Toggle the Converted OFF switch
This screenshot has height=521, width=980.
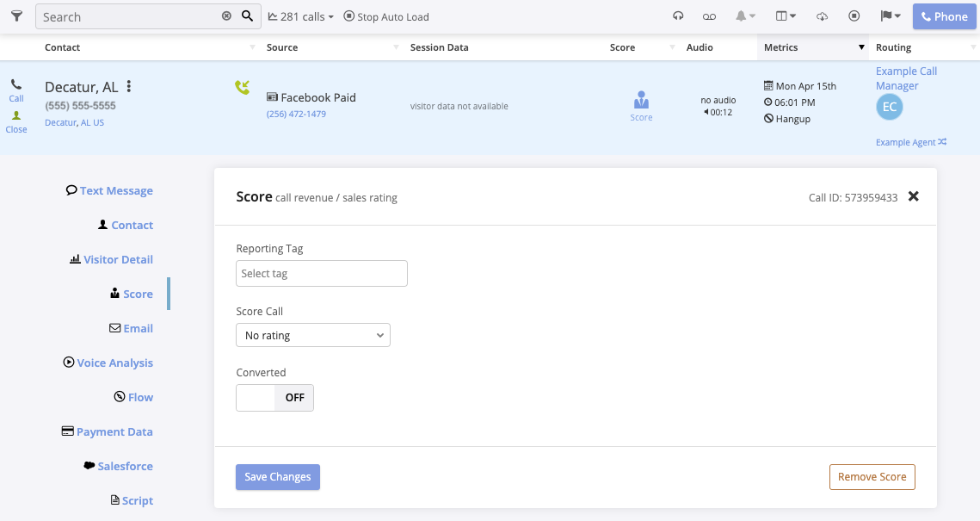[275, 398]
